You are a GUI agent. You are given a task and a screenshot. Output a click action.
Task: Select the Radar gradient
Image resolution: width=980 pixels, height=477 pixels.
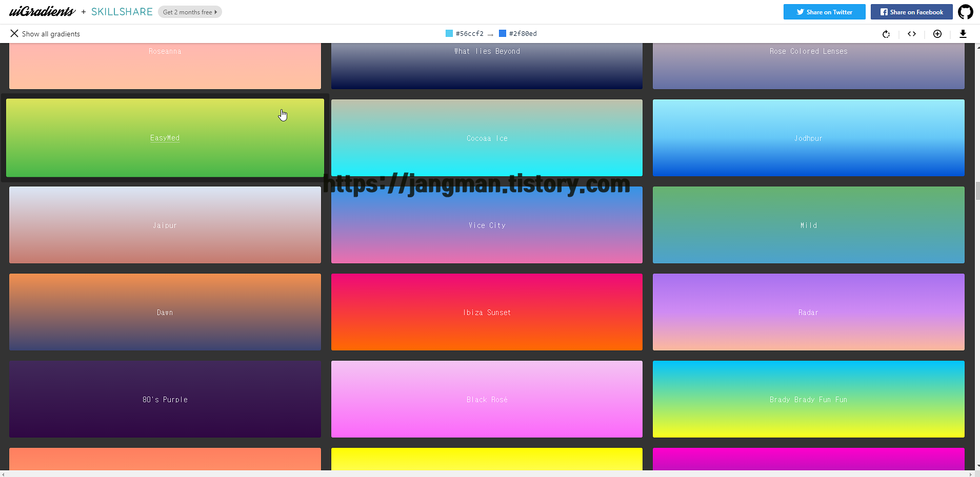809,312
